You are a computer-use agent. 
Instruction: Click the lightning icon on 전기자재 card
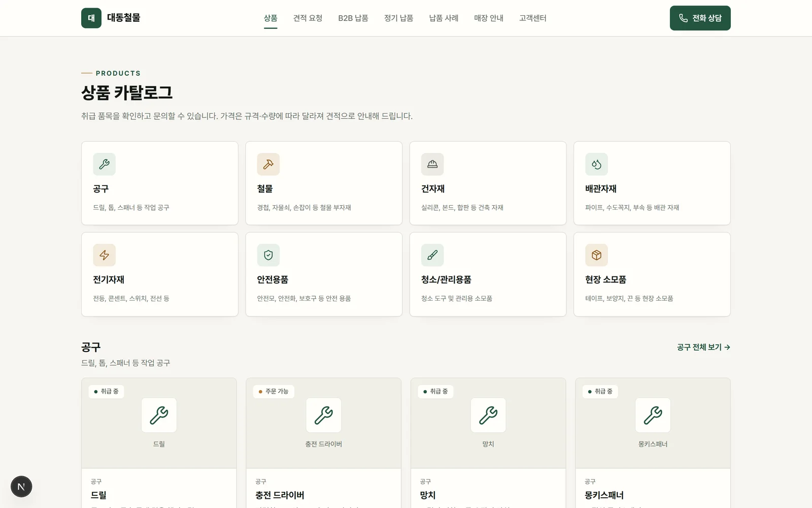[x=104, y=255]
